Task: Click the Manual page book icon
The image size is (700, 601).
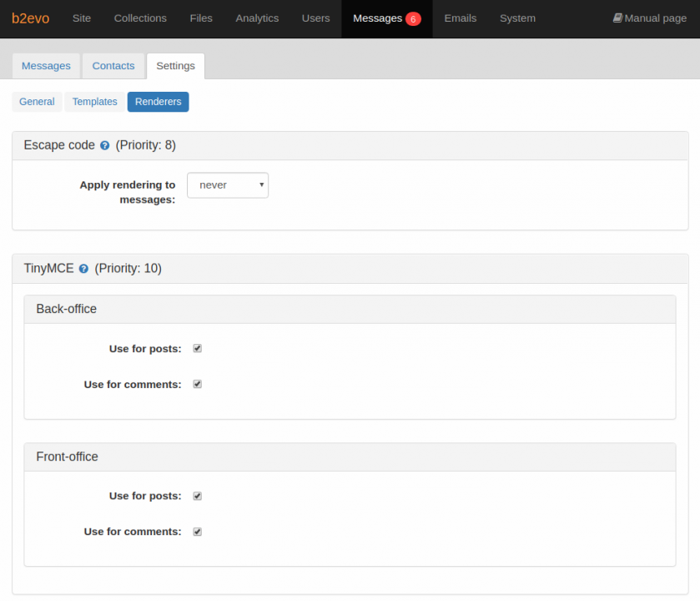Action: [x=617, y=18]
